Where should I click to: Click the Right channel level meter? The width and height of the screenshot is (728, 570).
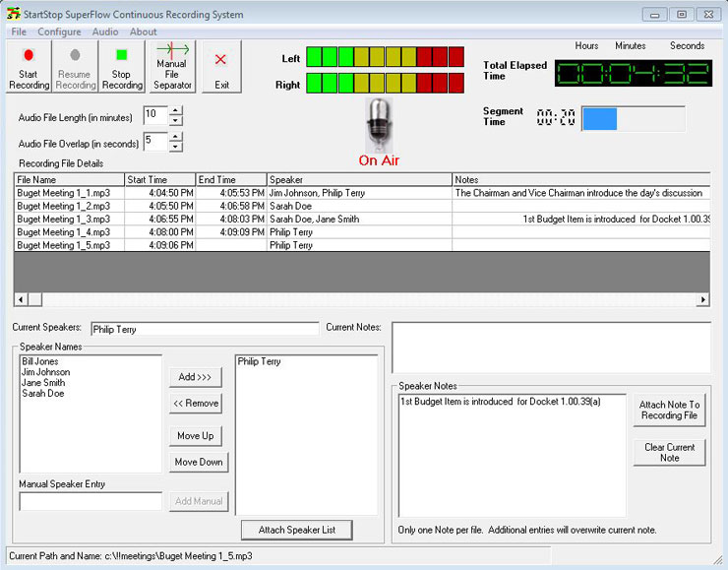(x=385, y=83)
